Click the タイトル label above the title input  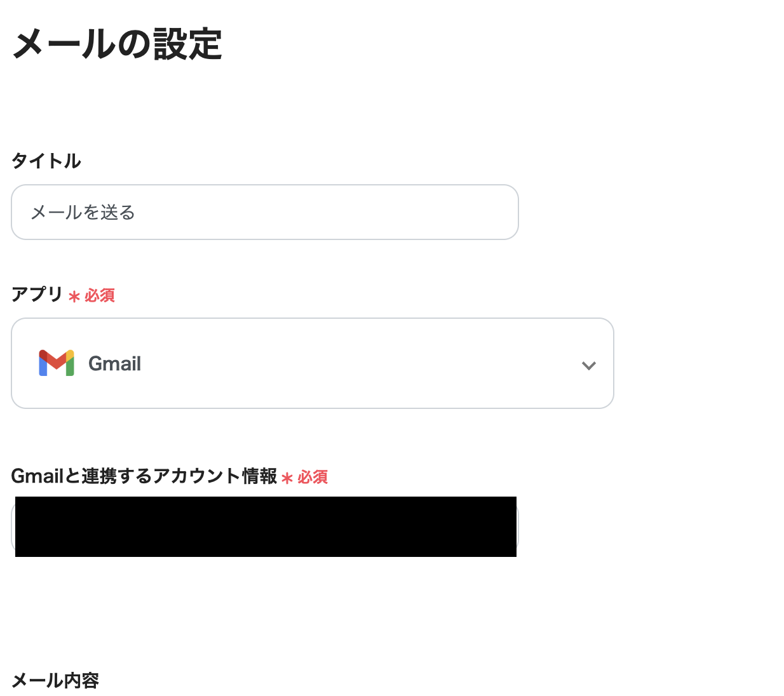(46, 161)
